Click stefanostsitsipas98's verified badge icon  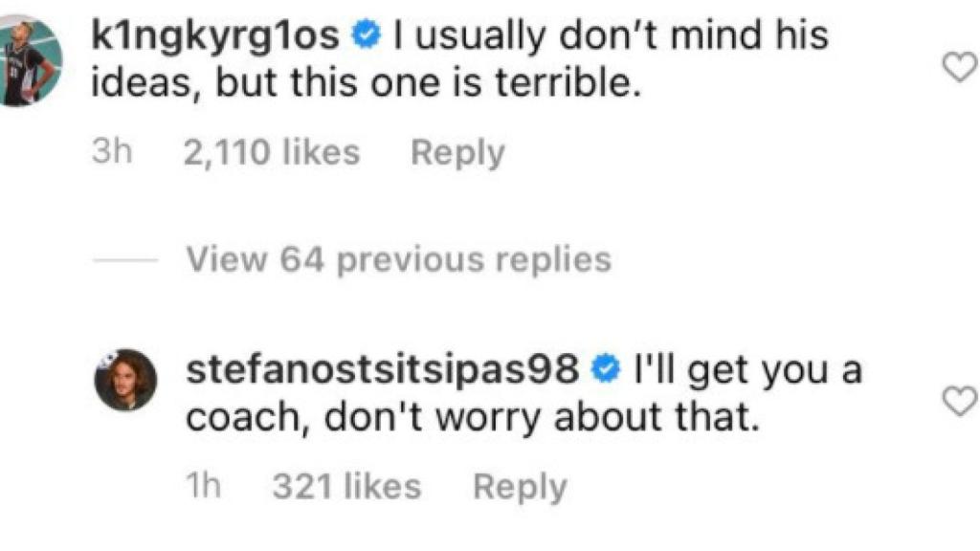(606, 366)
